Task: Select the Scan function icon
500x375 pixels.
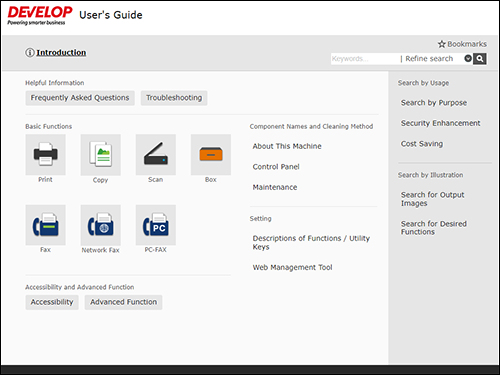Action: click(156, 155)
